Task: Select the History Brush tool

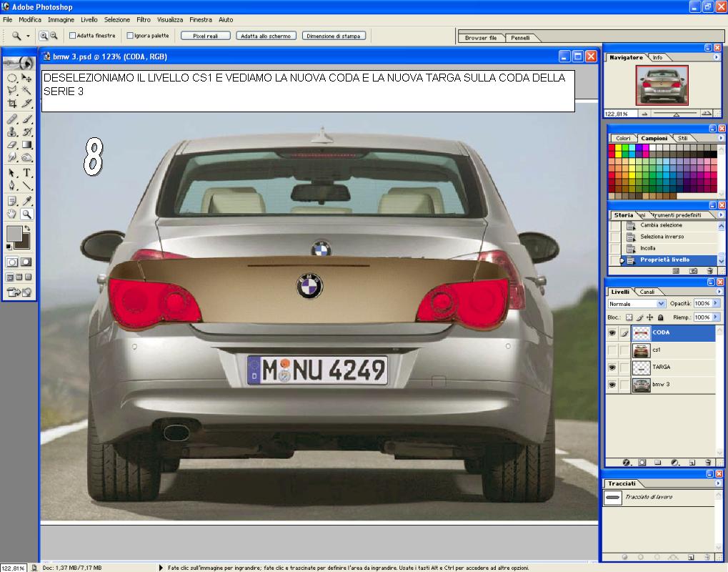Action: [26, 132]
